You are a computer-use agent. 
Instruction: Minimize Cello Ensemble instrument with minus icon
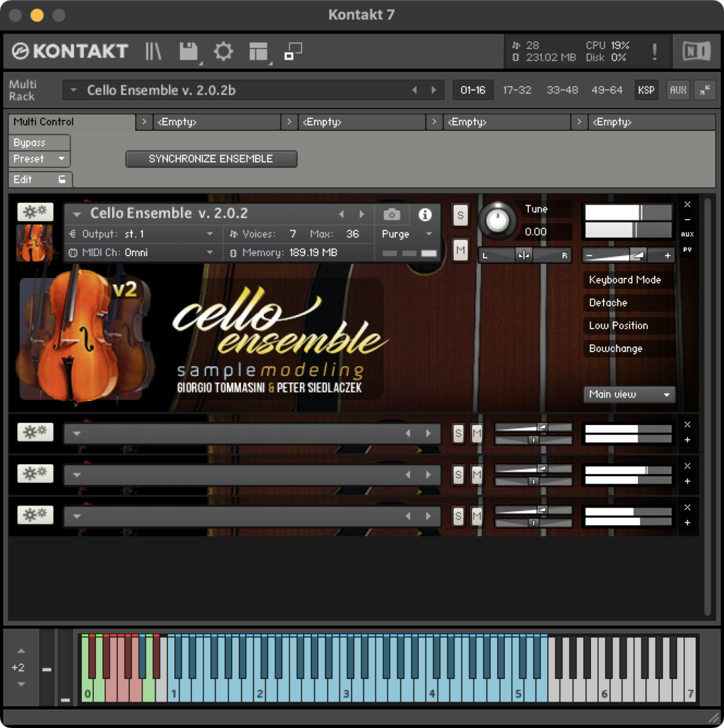pyautogui.click(x=687, y=219)
